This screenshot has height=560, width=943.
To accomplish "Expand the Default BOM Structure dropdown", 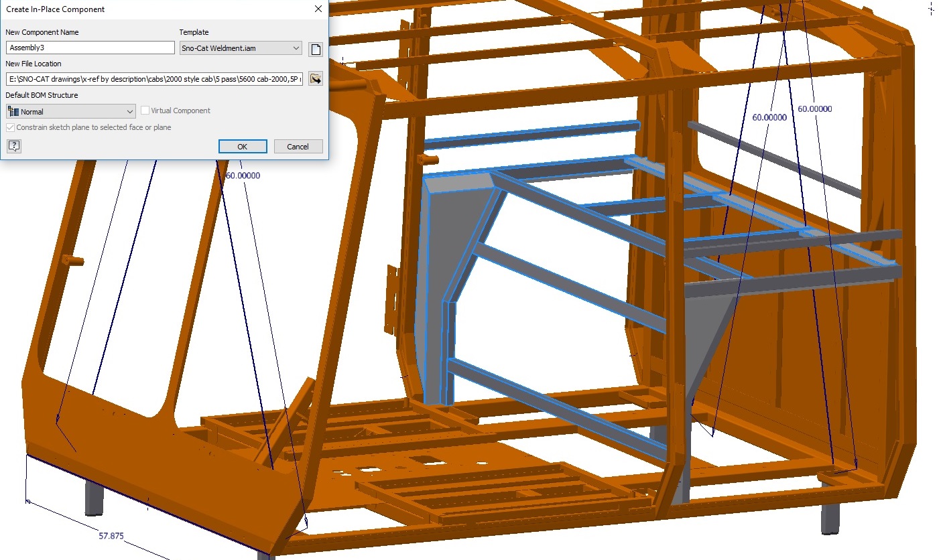I will [130, 111].
